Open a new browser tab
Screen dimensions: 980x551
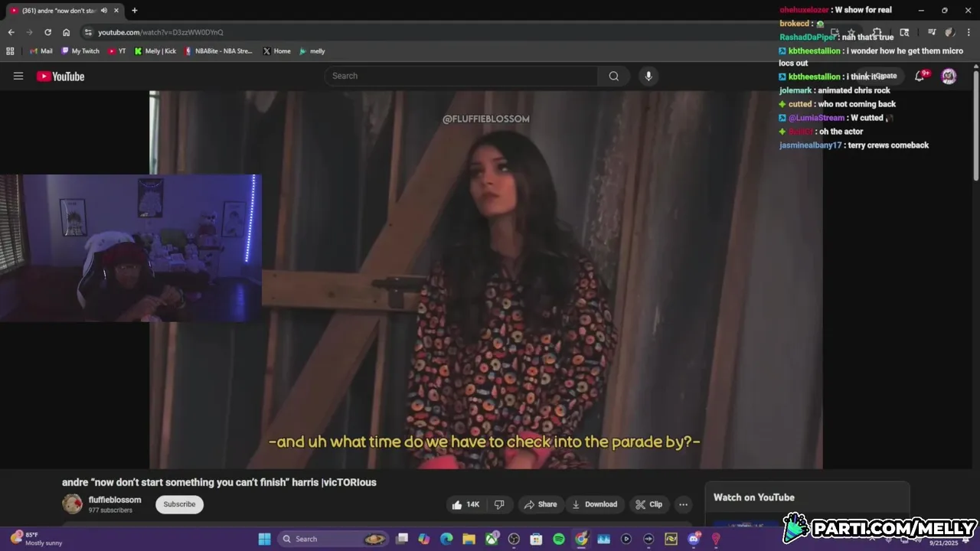[135, 11]
